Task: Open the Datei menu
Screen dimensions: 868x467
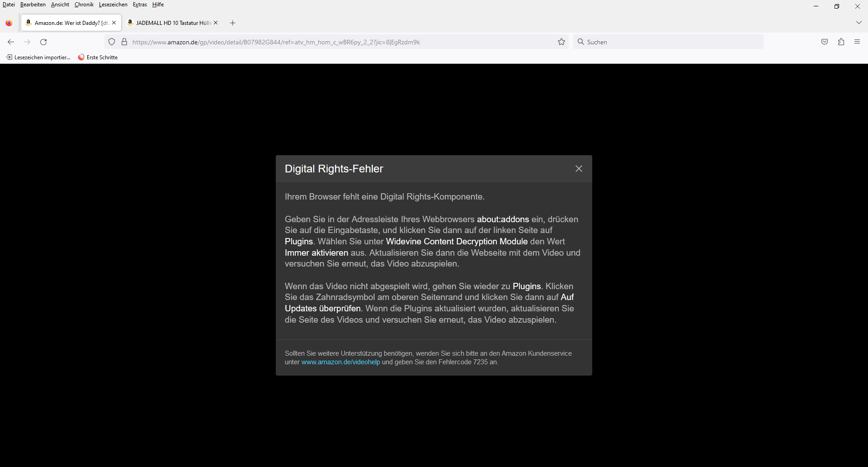Action: 9,5
